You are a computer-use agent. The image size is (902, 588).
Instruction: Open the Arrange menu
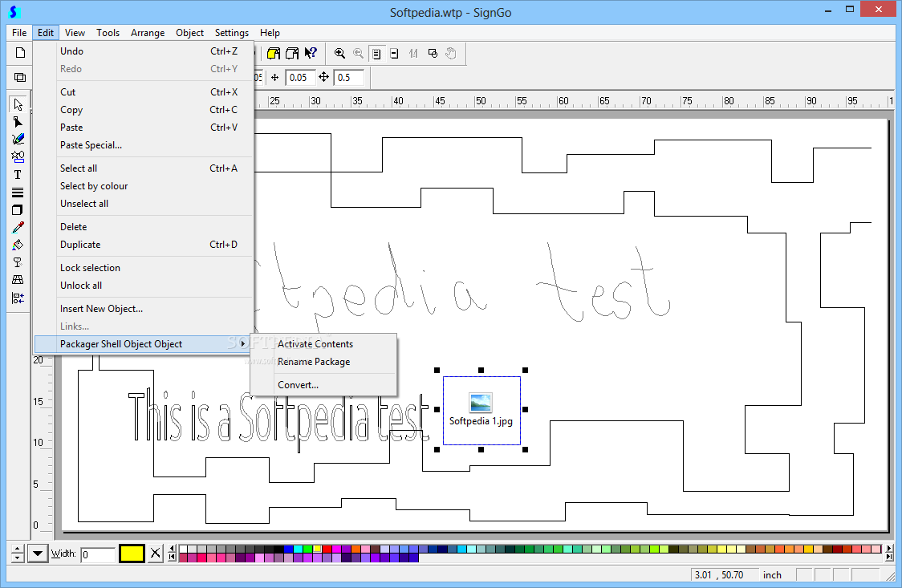coord(148,33)
